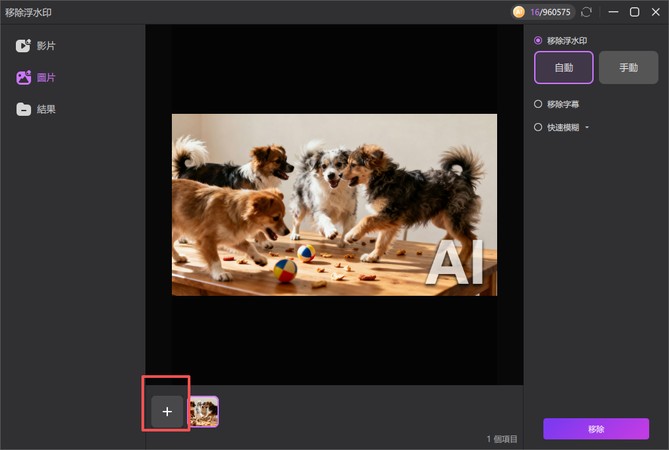The height and width of the screenshot is (450, 669).
Task: Click the 影片 video icon in sidebar
Action: click(23, 46)
